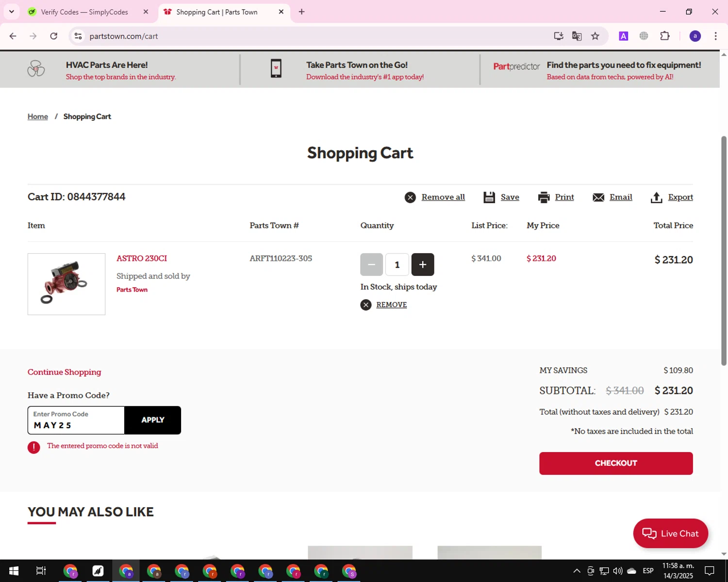Open the Windows Start menu
Image resolution: width=728 pixels, height=582 pixels.
[x=14, y=571]
